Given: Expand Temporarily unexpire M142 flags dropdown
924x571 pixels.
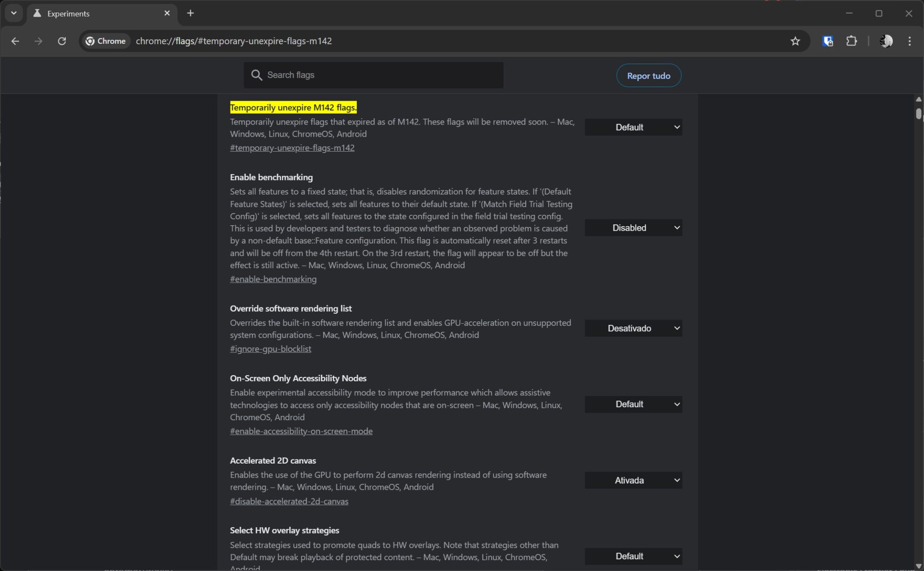Looking at the screenshot, I should pos(633,127).
